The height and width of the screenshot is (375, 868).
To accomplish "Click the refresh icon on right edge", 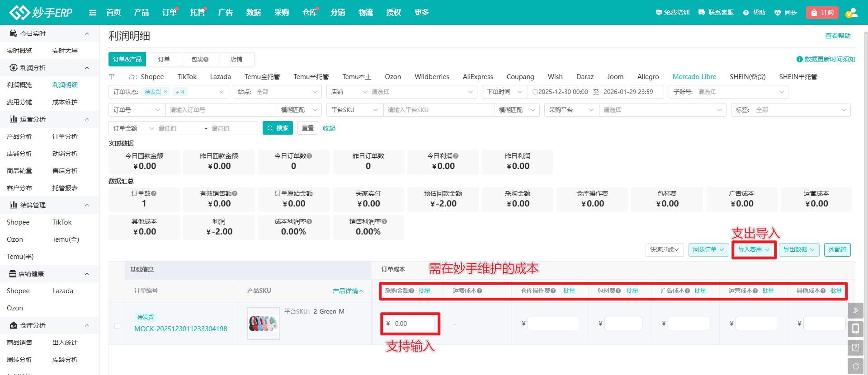I will tap(855, 366).
